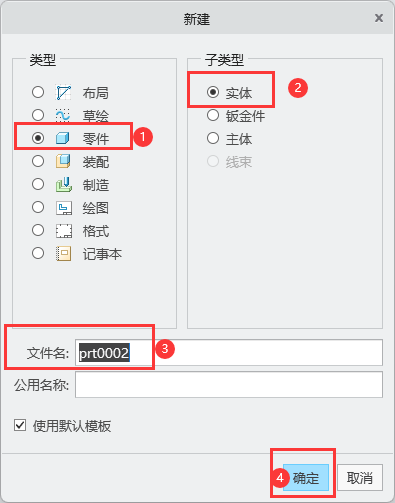Close the 新建 dialog window
The width and height of the screenshot is (395, 503).
click(x=379, y=18)
